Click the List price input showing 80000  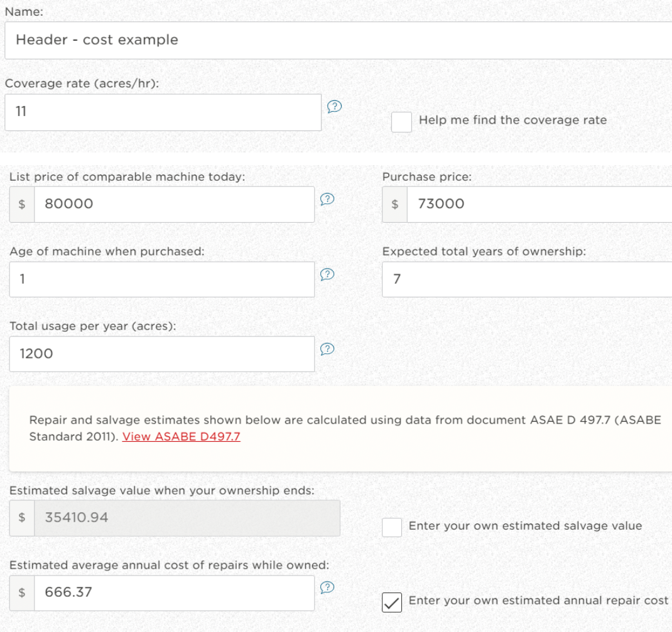tap(173, 204)
